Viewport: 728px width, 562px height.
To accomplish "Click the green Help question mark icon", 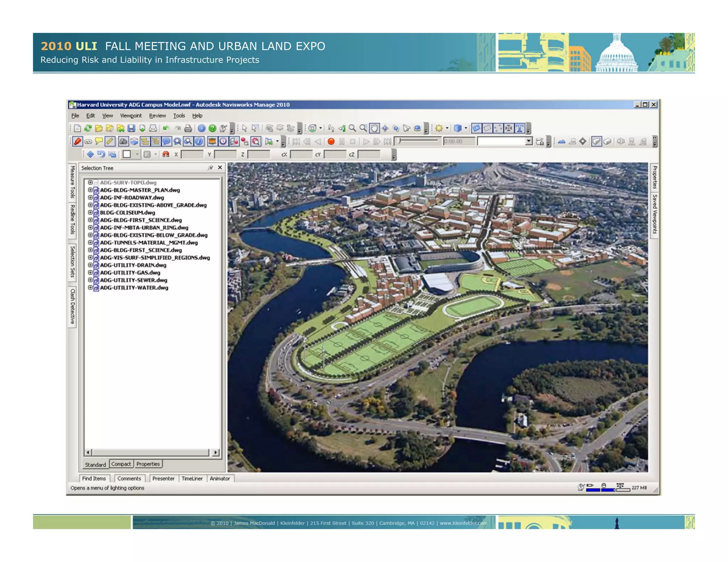I will pos(212,128).
